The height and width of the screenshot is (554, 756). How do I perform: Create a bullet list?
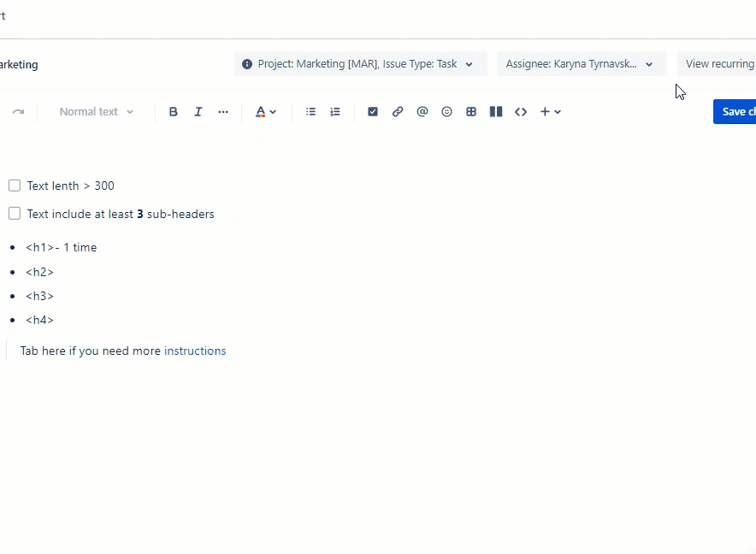[x=310, y=111]
